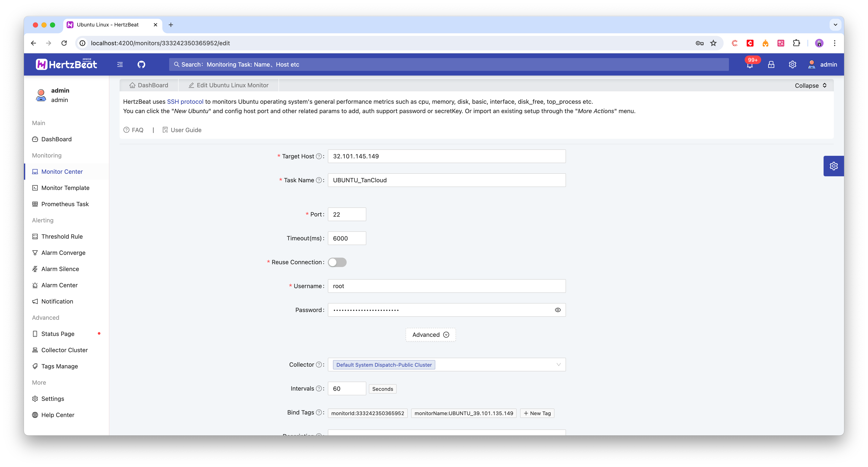Open Threshold Rule in the sidebar
This screenshot has width=868, height=467.
[67, 236]
